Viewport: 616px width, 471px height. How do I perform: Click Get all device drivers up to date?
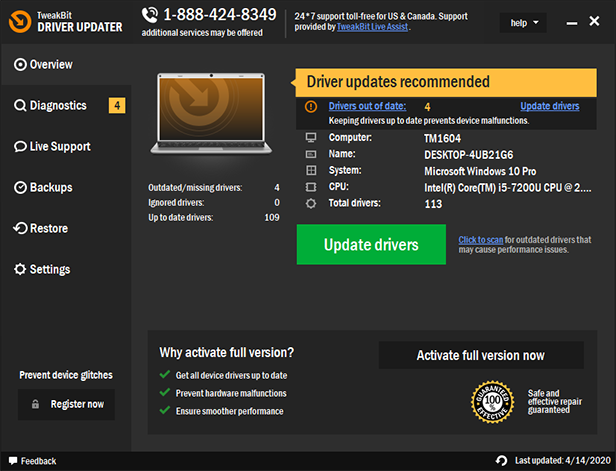click(x=231, y=376)
